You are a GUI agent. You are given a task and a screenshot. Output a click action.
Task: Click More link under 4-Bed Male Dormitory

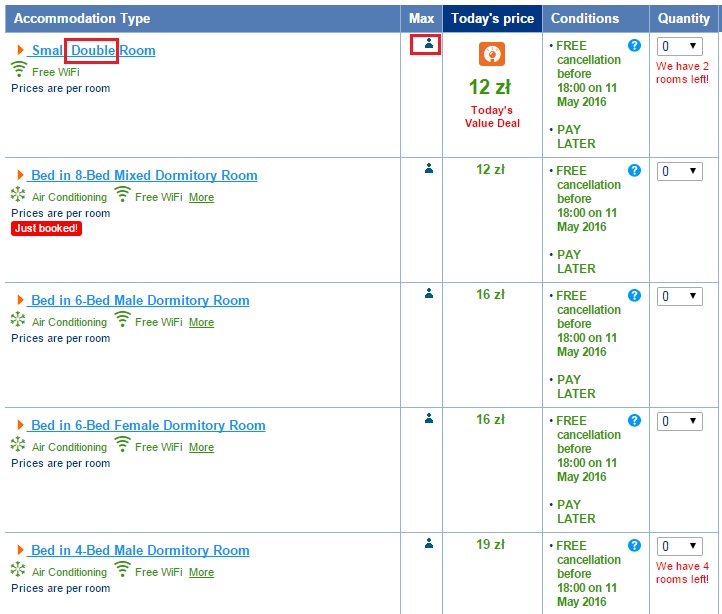[201, 572]
